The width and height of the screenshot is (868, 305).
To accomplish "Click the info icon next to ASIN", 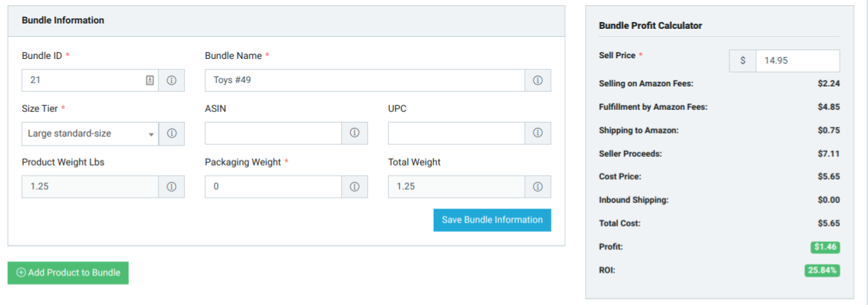I will (355, 133).
